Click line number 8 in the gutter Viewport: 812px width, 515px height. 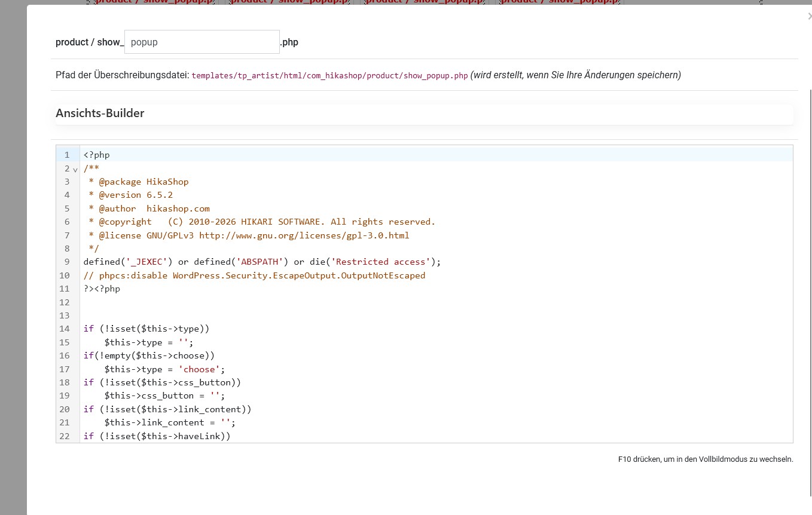coord(67,249)
